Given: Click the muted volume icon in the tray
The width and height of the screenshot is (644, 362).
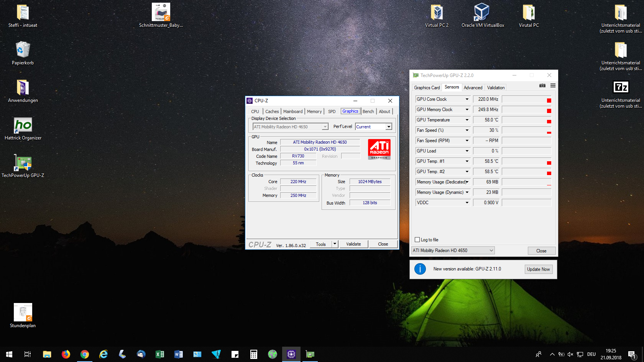Looking at the screenshot, I should (x=570, y=354).
